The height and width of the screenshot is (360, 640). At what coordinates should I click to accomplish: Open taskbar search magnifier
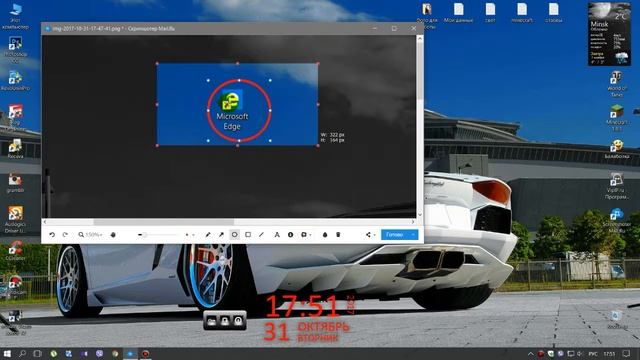(22, 353)
